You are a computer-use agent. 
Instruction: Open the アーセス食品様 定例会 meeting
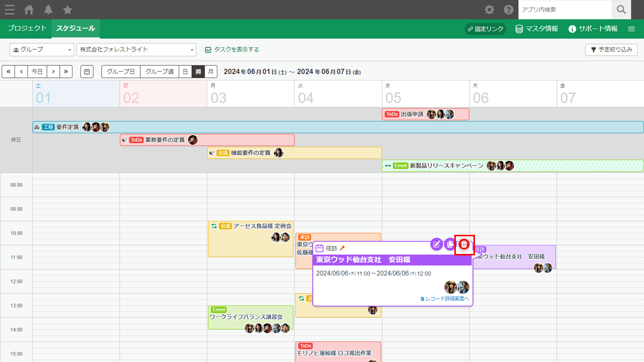point(251,239)
